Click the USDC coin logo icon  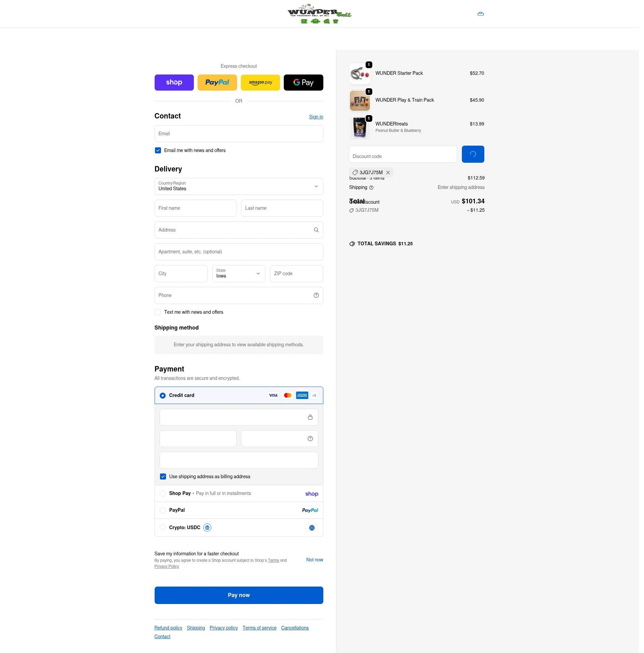[x=312, y=528]
